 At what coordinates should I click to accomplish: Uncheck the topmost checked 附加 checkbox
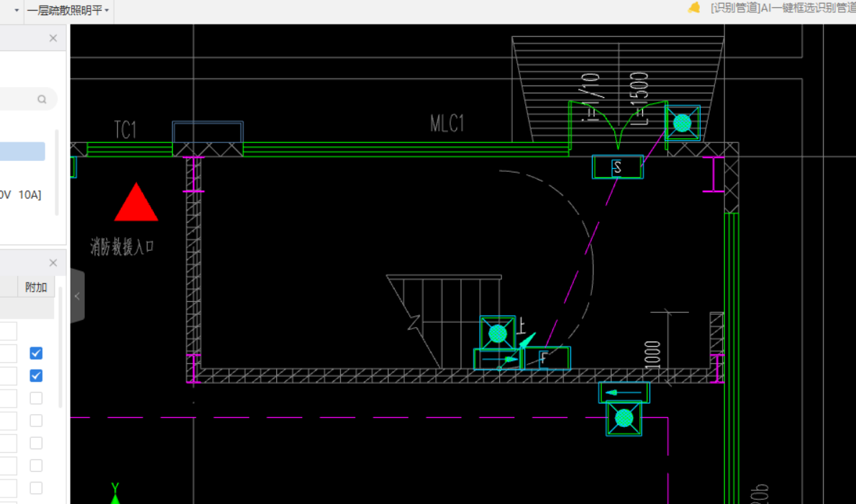click(x=36, y=354)
